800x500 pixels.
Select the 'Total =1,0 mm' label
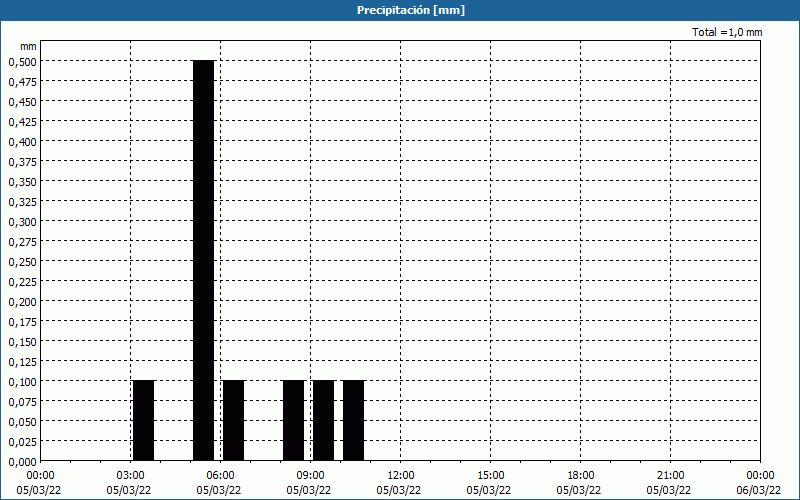click(727, 32)
